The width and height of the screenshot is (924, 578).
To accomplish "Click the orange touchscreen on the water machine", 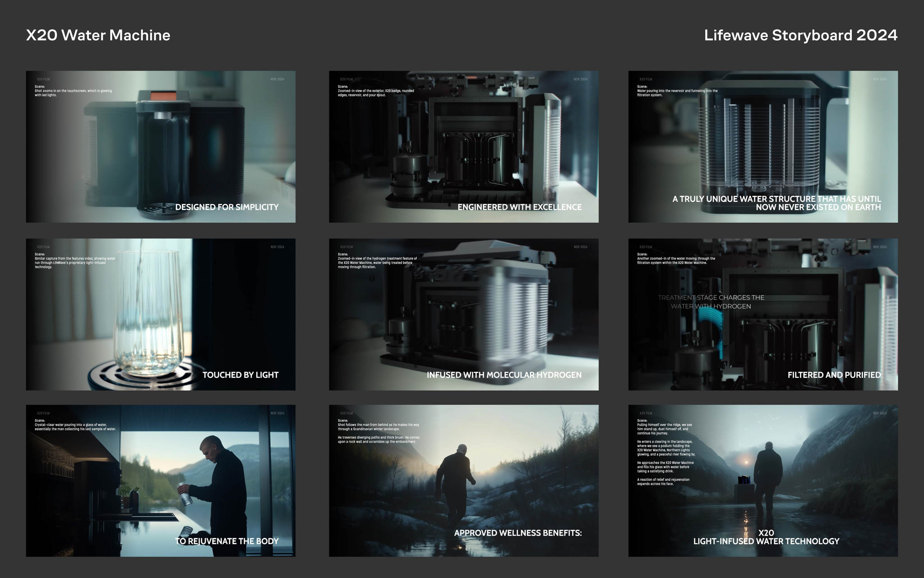I will (x=163, y=96).
